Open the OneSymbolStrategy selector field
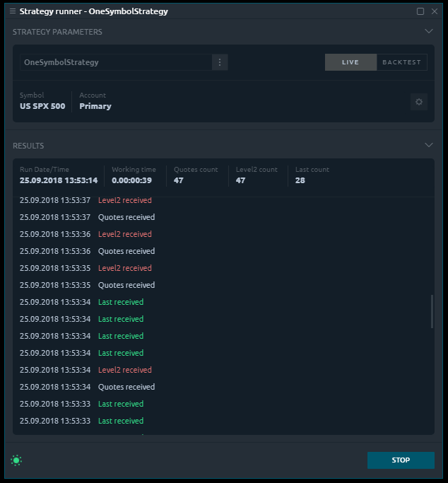Screen dimensions: 448x483 point(116,62)
